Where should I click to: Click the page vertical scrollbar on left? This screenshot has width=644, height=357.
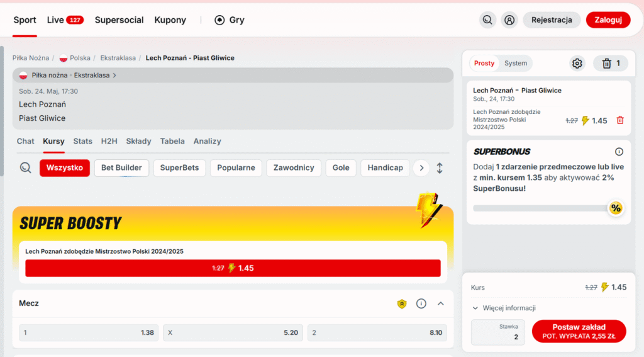click(2, 111)
